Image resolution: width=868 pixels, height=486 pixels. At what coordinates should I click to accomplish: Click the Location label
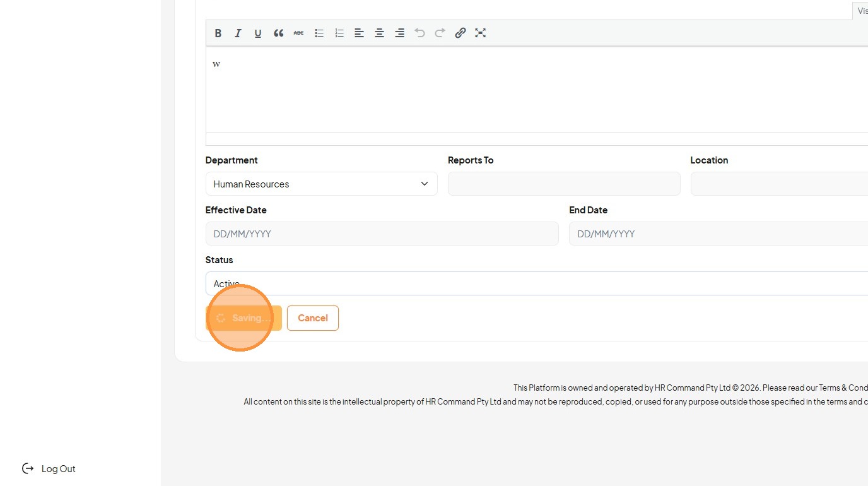coord(709,160)
